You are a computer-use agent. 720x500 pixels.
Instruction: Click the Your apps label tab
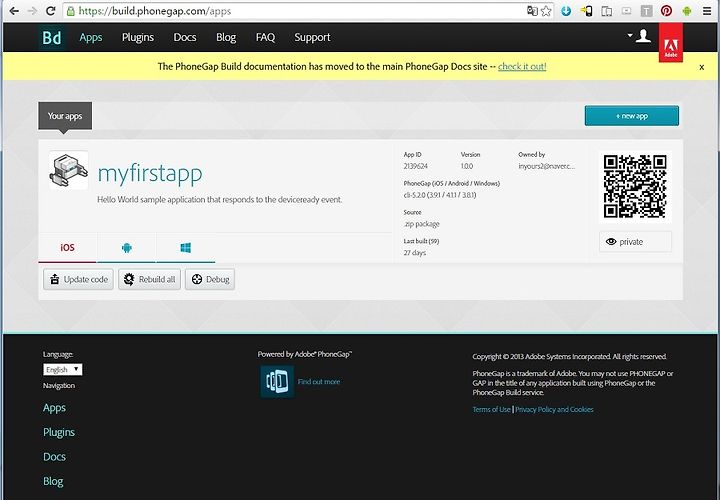point(65,116)
